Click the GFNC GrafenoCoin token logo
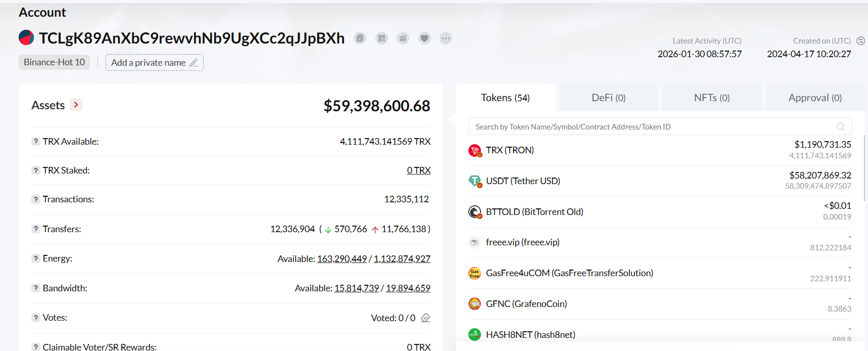 (x=474, y=304)
